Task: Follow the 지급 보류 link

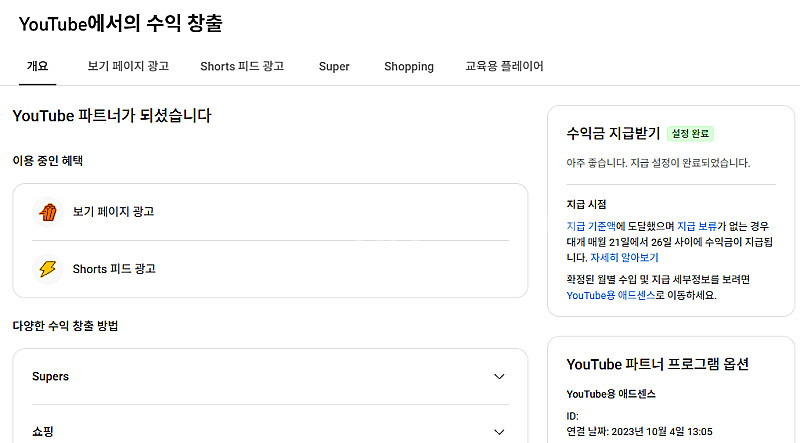Action: [696, 226]
